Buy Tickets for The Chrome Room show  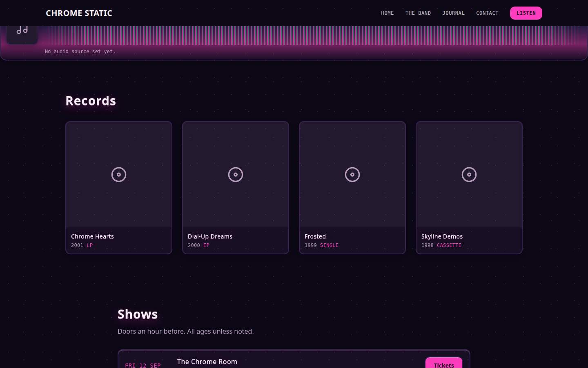pos(444,363)
